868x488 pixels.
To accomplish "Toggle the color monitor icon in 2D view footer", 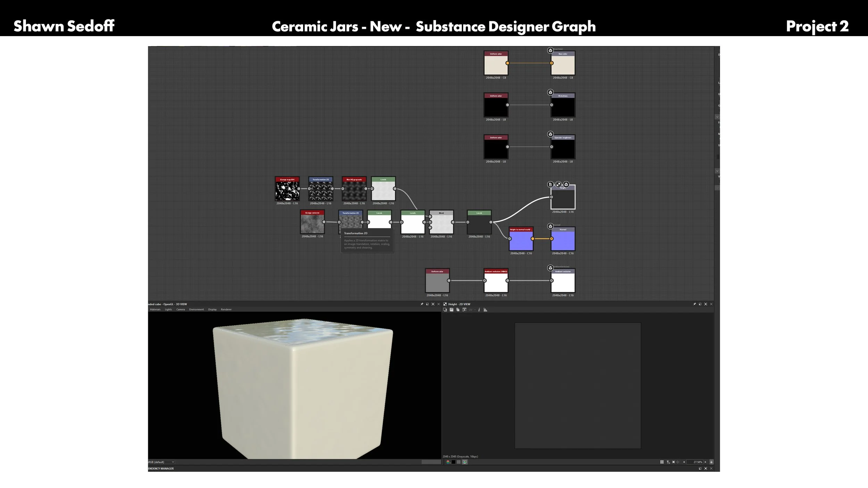I will click(x=465, y=462).
